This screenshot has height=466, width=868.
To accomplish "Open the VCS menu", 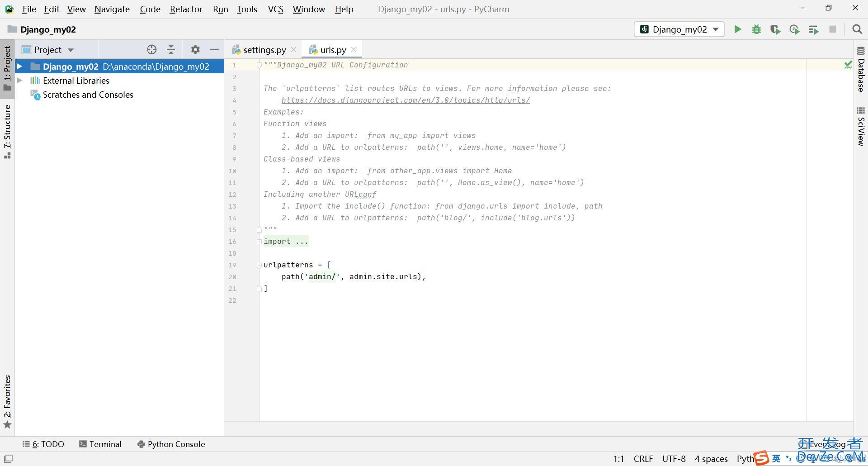I will click(x=275, y=9).
